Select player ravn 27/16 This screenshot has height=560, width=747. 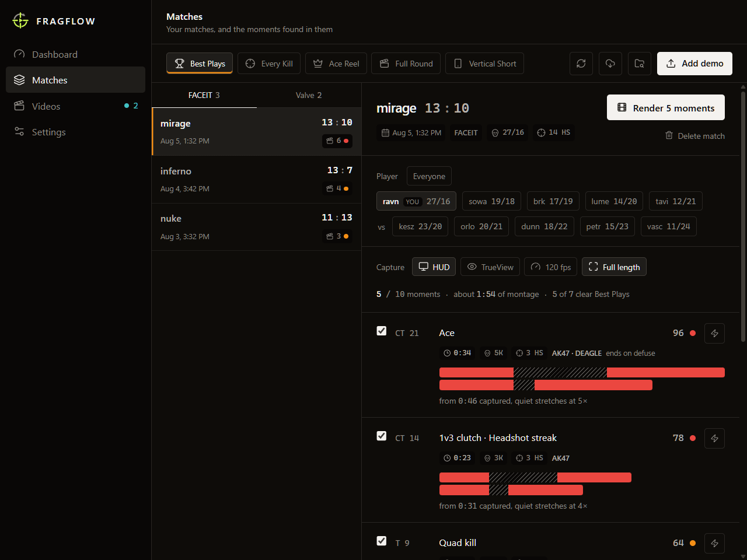pos(416,201)
